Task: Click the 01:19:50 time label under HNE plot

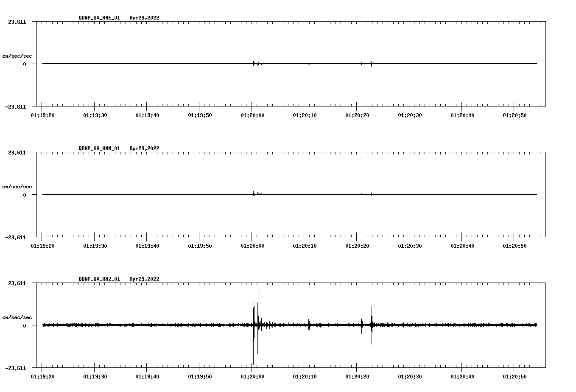Action: click(200, 115)
